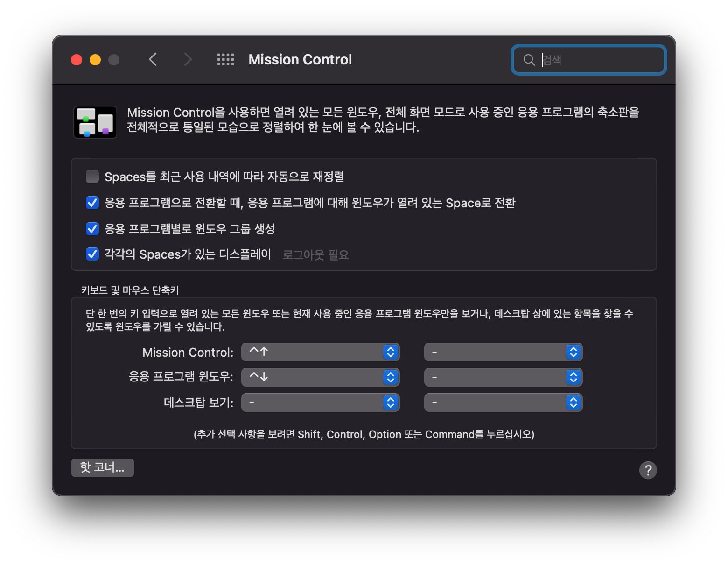
Task: Focus the 검색 search field
Action: [x=589, y=60]
